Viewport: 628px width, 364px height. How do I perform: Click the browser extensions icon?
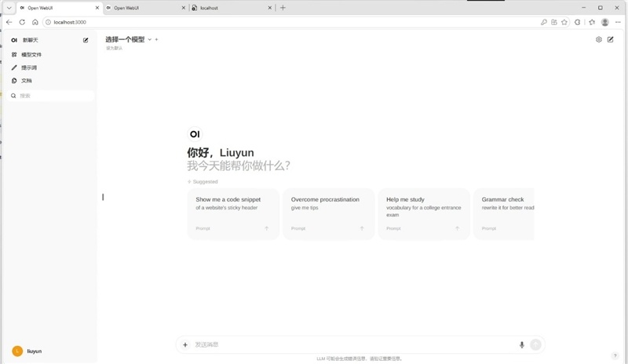(x=577, y=22)
